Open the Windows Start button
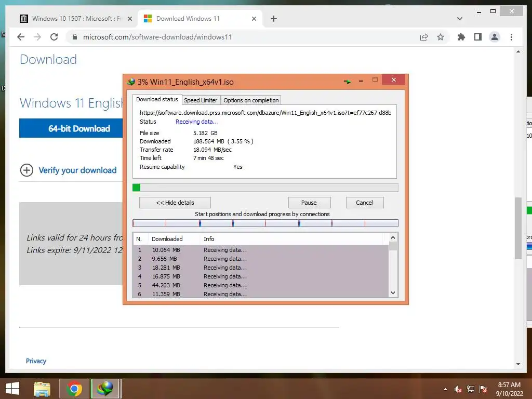 12,389
